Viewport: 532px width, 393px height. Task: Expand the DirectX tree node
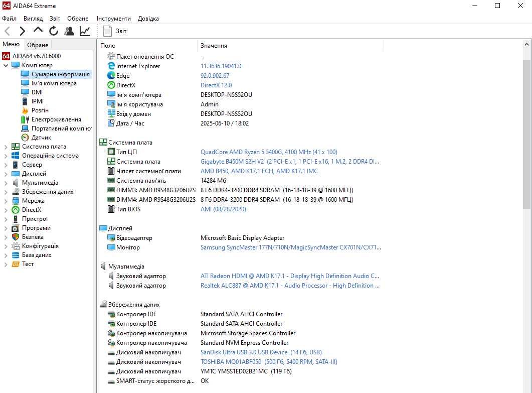(x=6, y=210)
